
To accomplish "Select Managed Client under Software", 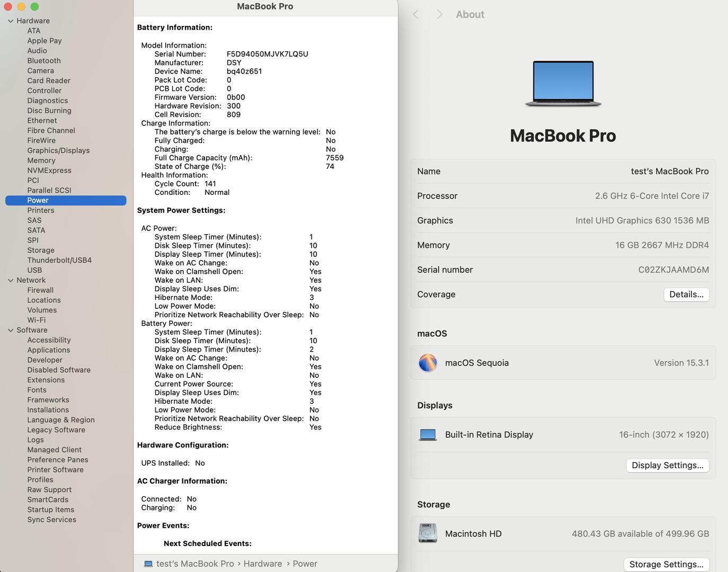I will pyautogui.click(x=55, y=450).
